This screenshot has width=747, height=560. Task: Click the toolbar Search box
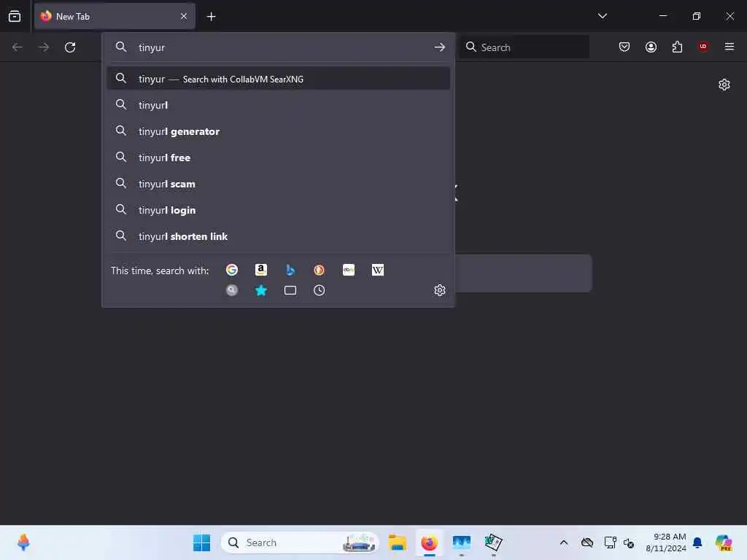pos(524,47)
